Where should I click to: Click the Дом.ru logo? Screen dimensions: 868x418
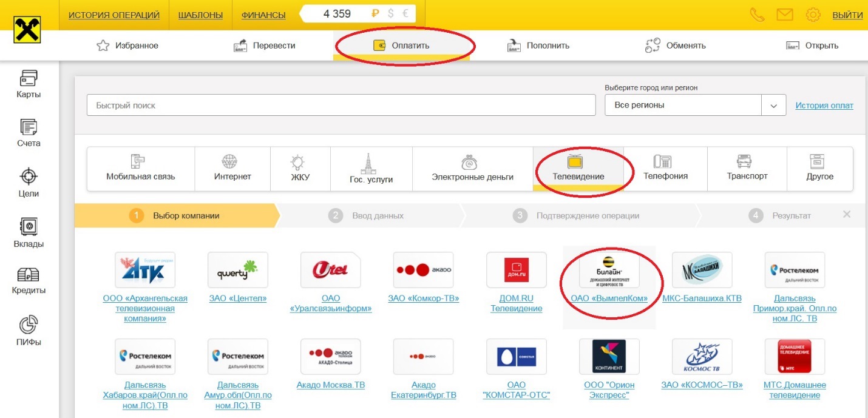click(517, 270)
